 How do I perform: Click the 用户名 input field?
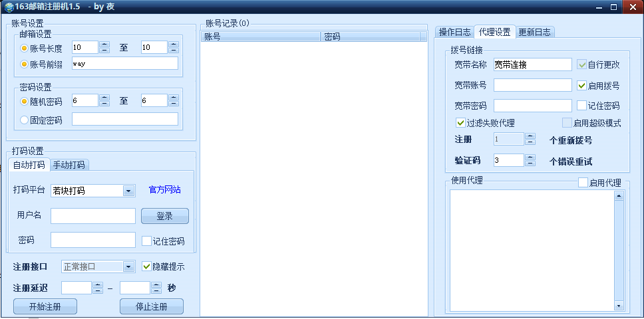[93, 216]
